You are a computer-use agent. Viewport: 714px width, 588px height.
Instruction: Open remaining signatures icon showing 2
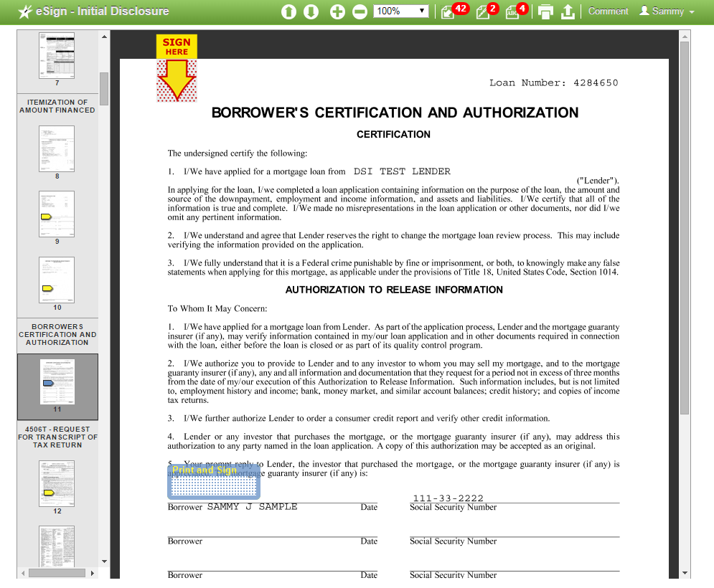coord(487,11)
